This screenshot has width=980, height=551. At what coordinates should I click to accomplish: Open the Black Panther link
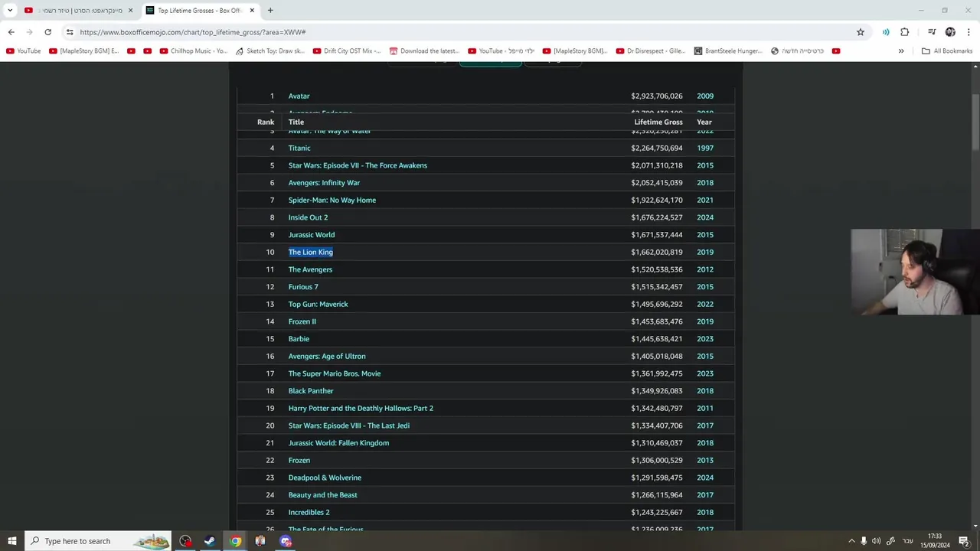click(311, 391)
